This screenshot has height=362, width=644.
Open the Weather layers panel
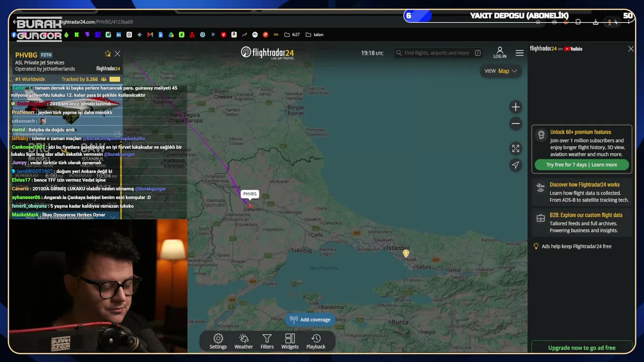[244, 341]
